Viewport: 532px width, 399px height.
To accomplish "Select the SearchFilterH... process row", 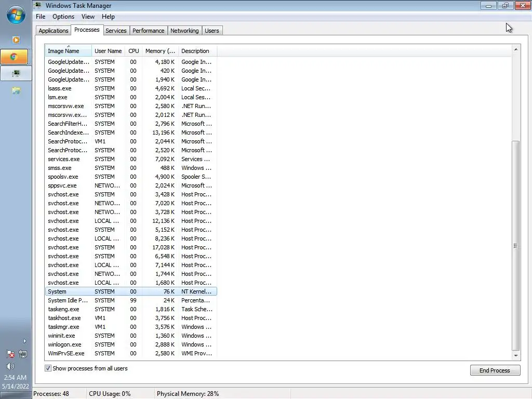I will (x=131, y=124).
